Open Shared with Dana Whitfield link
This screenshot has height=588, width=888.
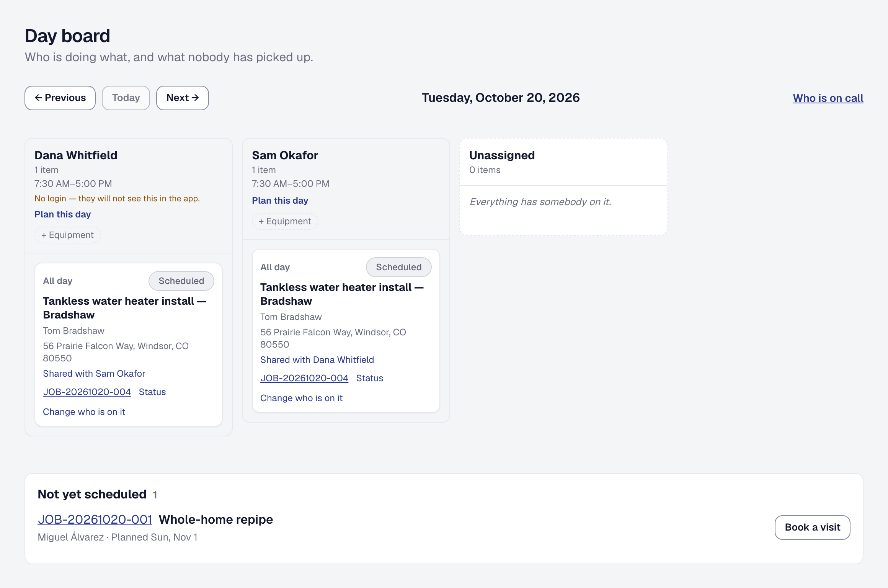(317, 360)
